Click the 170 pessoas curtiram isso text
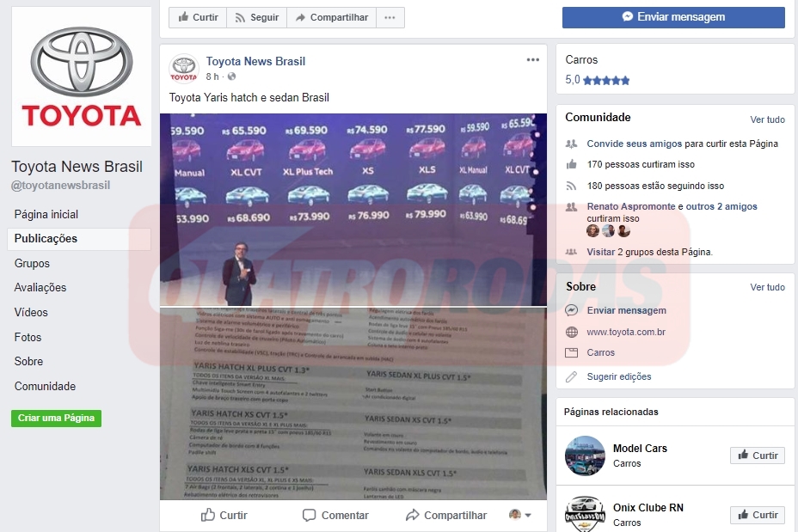Image resolution: width=798 pixels, height=532 pixels. tap(641, 164)
